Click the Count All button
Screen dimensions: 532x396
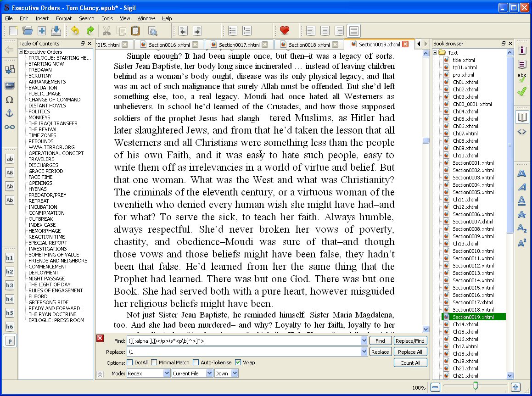coord(410,363)
